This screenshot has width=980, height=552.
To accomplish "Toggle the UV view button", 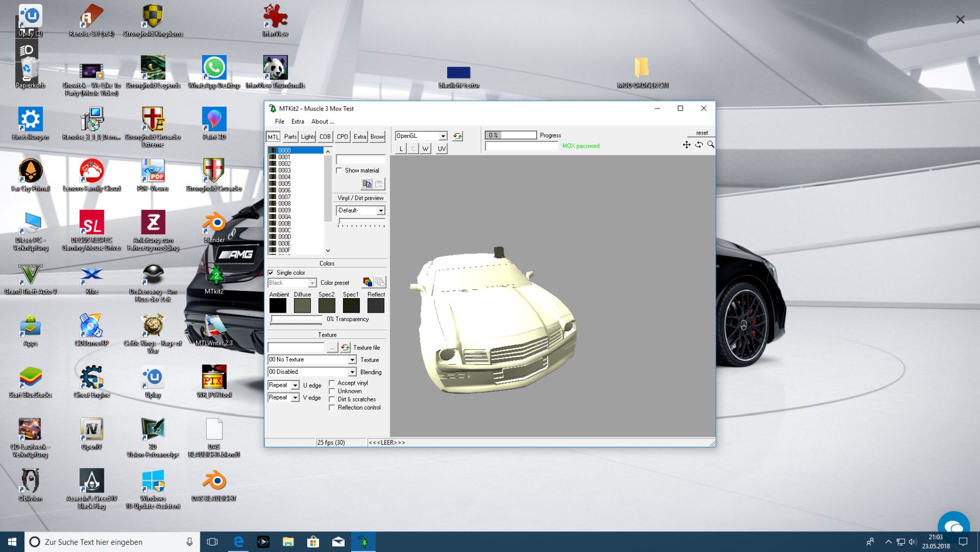I will pyautogui.click(x=442, y=148).
